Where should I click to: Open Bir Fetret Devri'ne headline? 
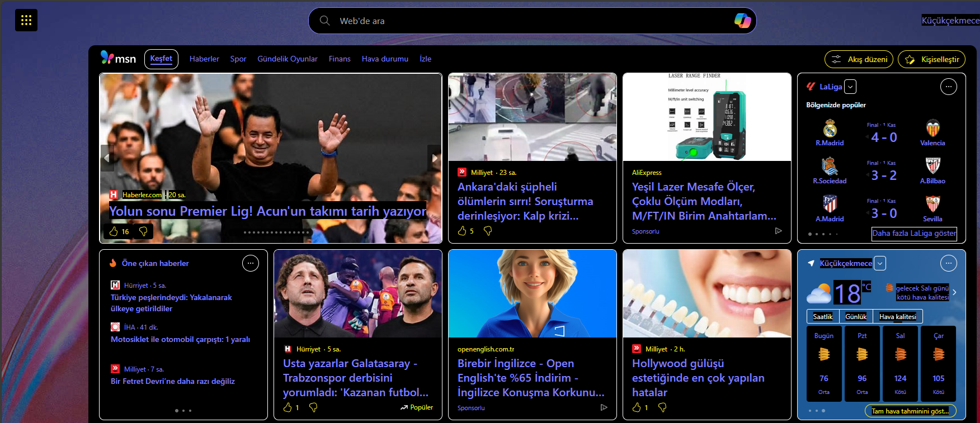[173, 381]
